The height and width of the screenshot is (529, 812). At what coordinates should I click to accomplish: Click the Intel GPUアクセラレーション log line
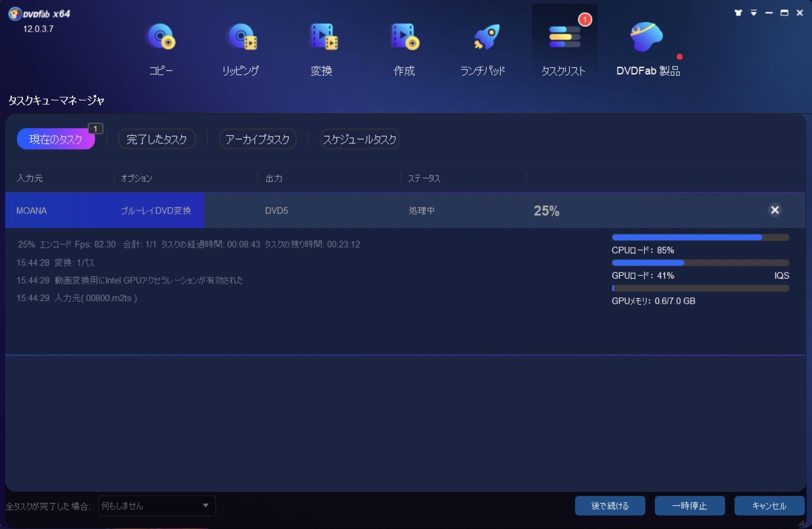point(130,280)
